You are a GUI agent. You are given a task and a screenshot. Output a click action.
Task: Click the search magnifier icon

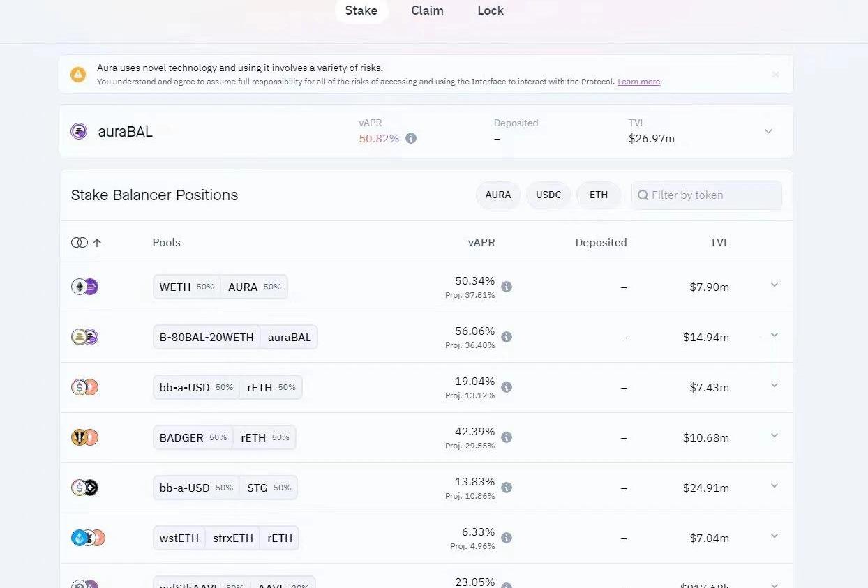[643, 195]
